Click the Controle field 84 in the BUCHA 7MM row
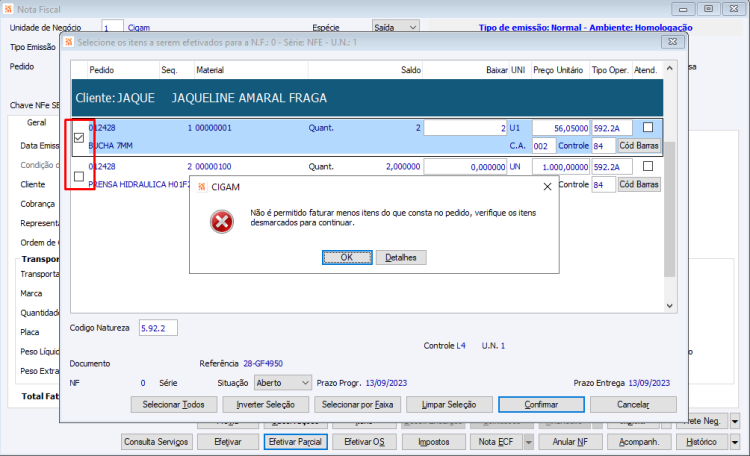The image size is (750, 456). point(603,146)
